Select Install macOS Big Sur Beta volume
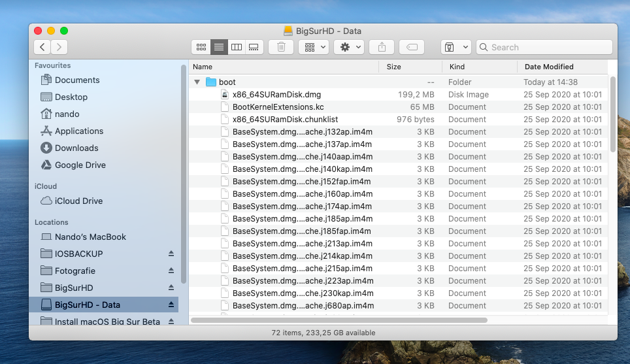Image resolution: width=630 pixels, height=364 pixels. pyautogui.click(x=101, y=321)
